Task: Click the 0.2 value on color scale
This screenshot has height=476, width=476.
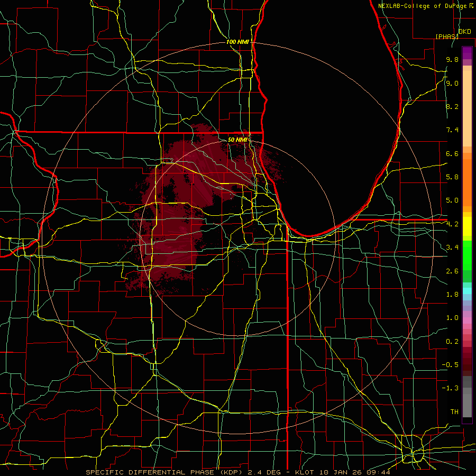Action: (x=452, y=342)
